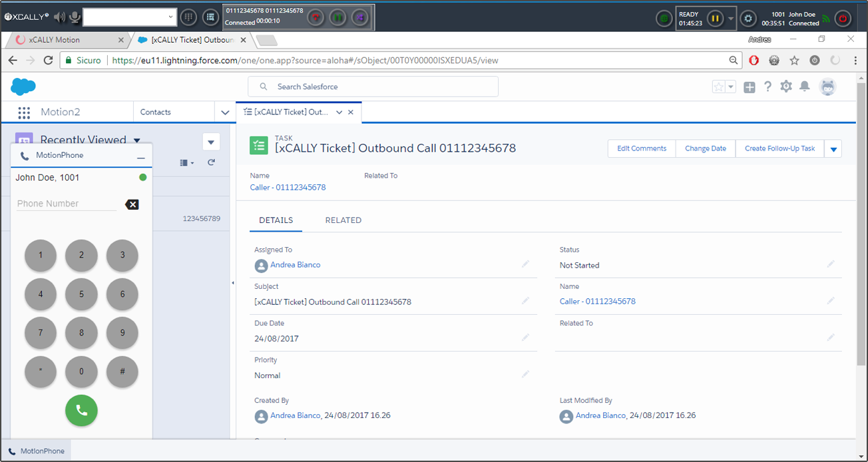The width and height of the screenshot is (868, 462).
Task: Switch to the RELATED tab
Action: pyautogui.click(x=343, y=220)
